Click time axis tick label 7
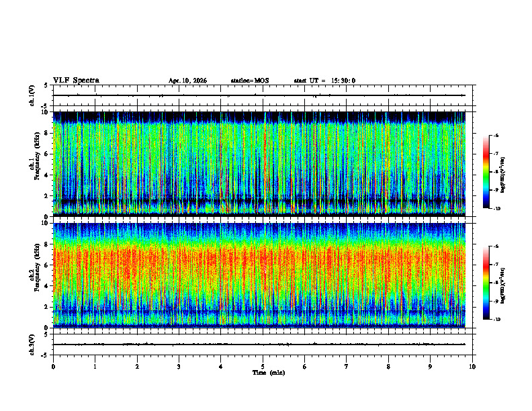Image resolution: width=532 pixels, height=411 pixels. 347,367
